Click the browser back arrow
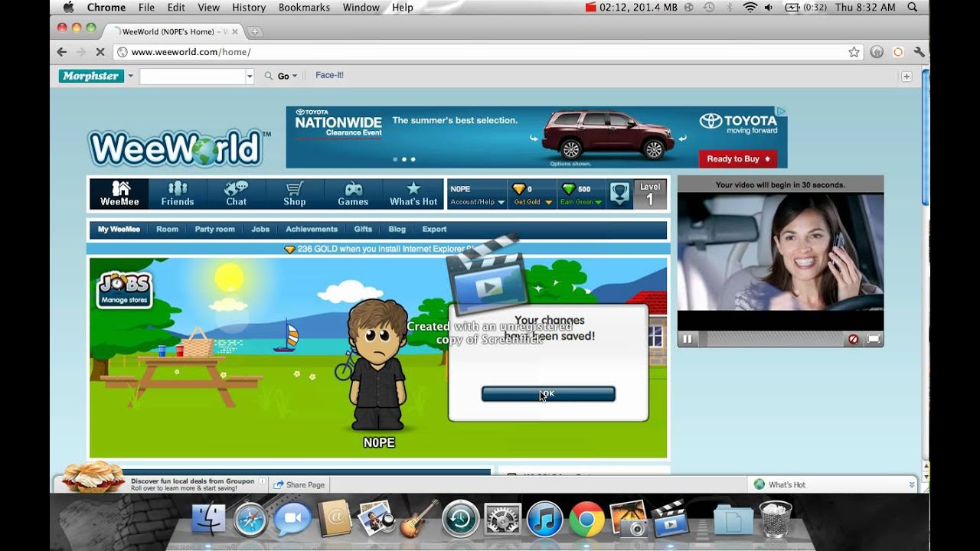Viewport: 980px width, 551px height. click(62, 52)
